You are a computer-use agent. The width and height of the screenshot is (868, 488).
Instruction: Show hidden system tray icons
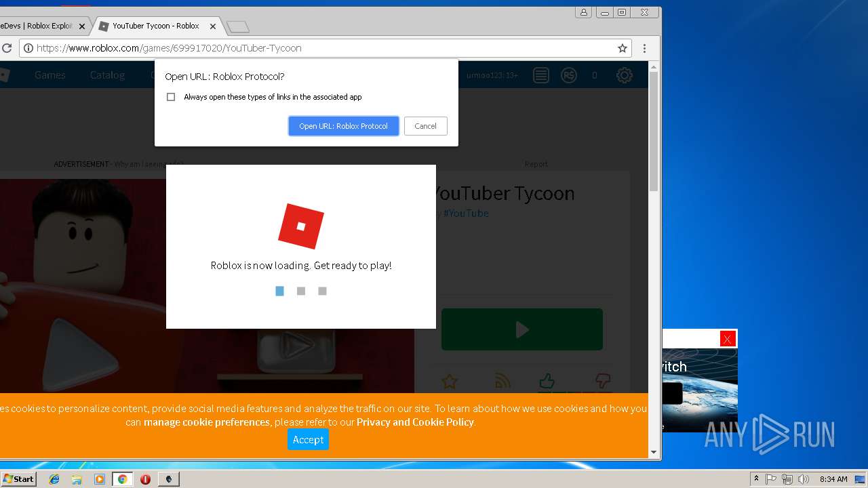coord(756,479)
